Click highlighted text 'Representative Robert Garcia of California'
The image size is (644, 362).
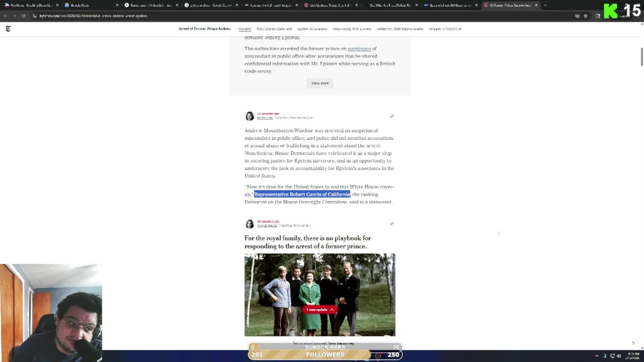pos(302,195)
